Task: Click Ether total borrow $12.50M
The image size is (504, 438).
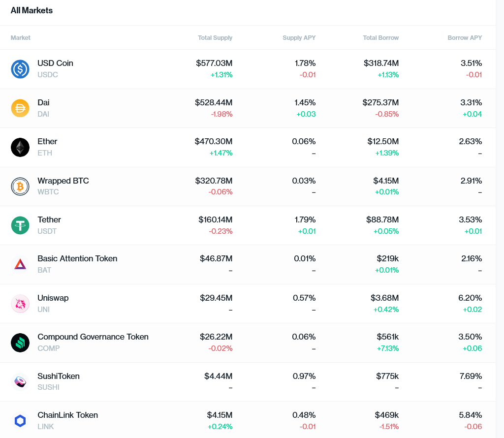Action: (x=383, y=141)
